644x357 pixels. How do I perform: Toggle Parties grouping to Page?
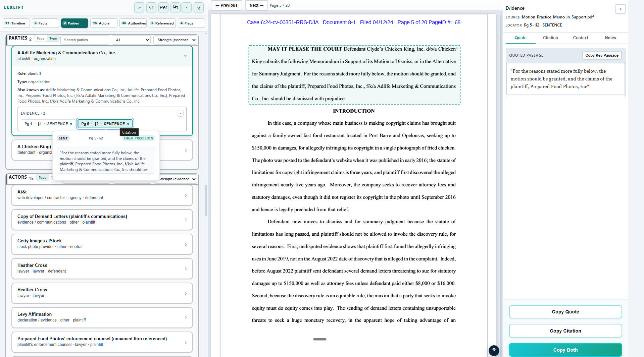coord(40,39)
